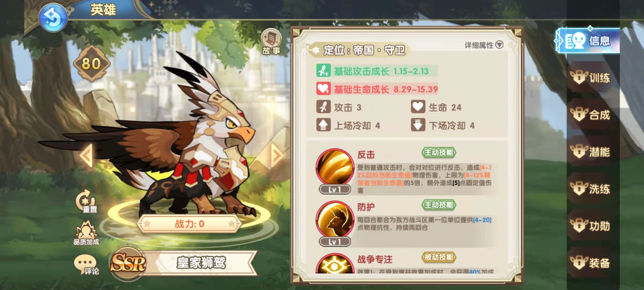644x290 pixels.
Task: Click the 主动技能 tag beside 反击
Action: coord(439,153)
